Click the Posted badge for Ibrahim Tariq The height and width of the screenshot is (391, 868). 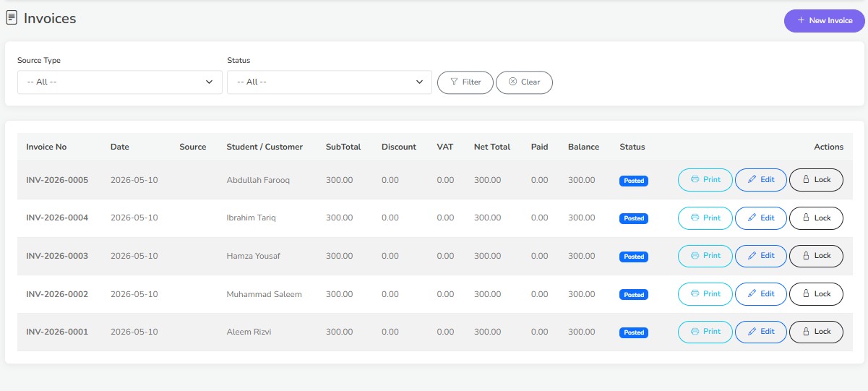634,218
